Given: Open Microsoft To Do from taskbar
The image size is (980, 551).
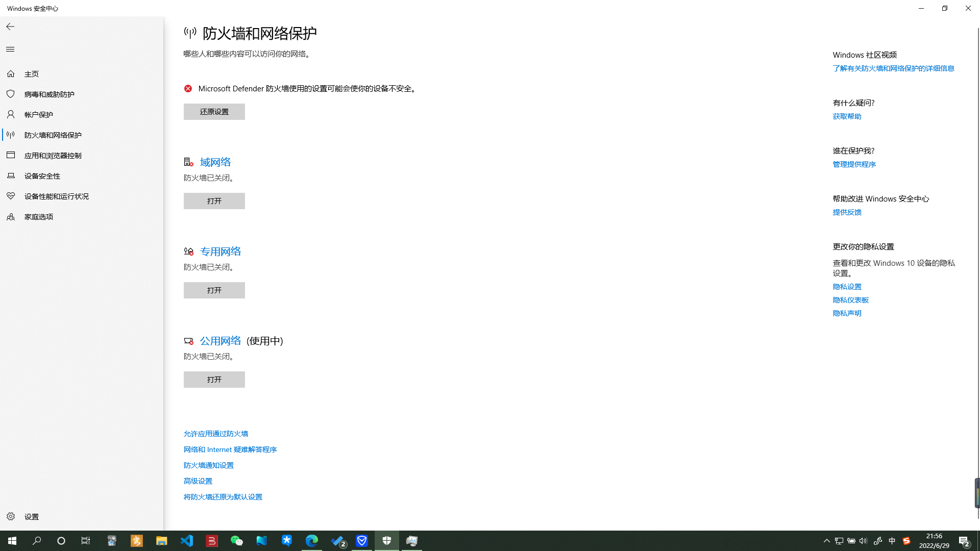Looking at the screenshot, I should coord(337,541).
